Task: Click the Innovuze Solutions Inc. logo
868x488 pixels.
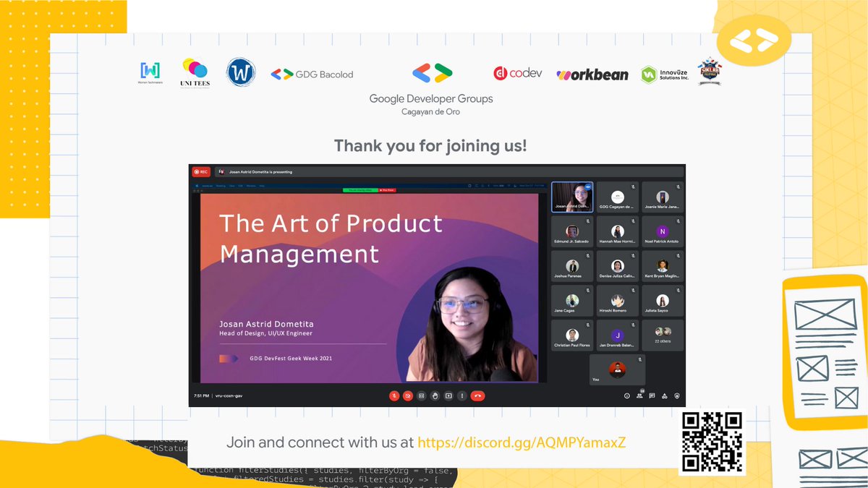Action: click(x=665, y=74)
